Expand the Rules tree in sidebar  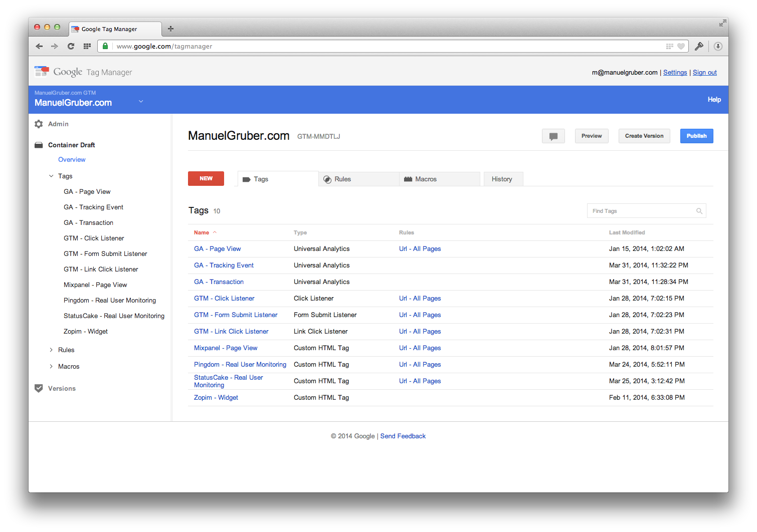[51, 350]
